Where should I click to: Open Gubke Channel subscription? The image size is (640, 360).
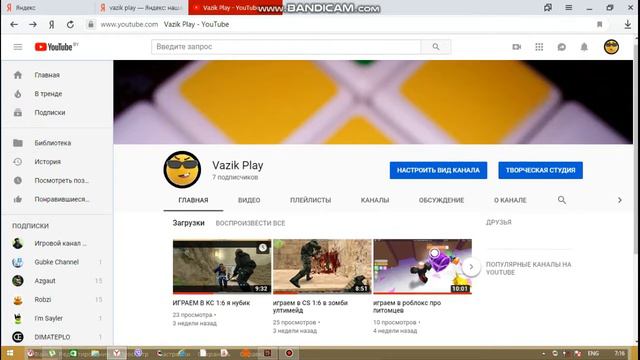tap(57, 262)
